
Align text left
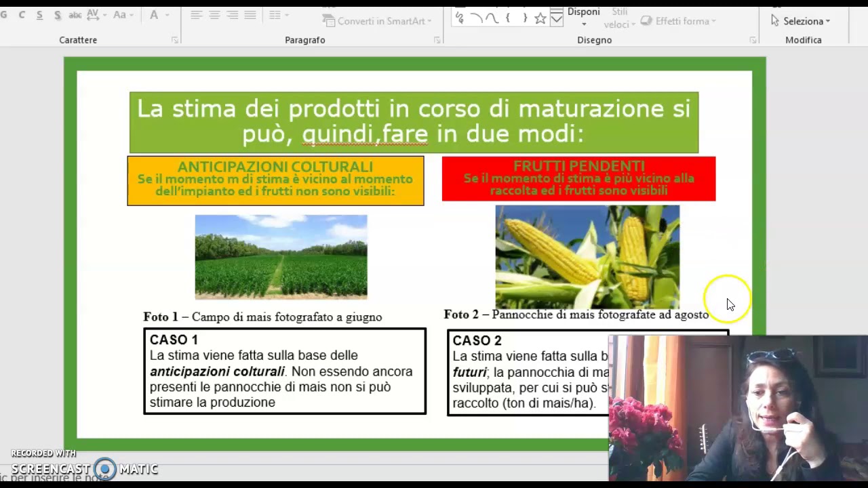pyautogui.click(x=197, y=15)
